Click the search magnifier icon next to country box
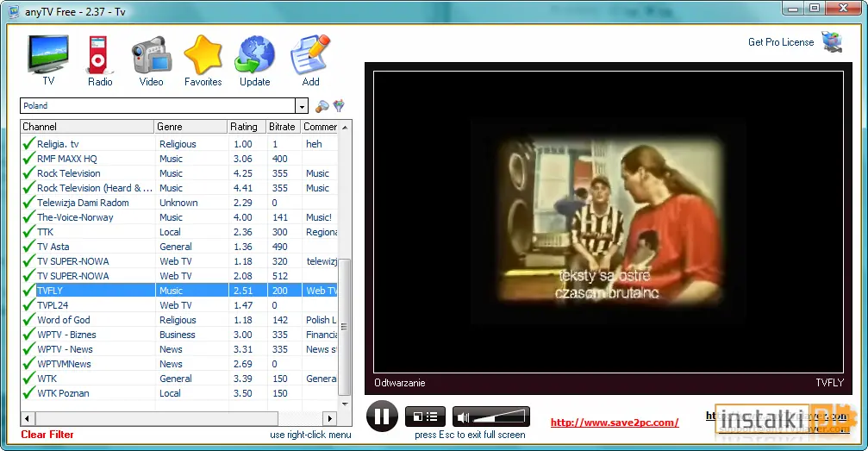Image resolution: width=868 pixels, height=451 pixels. point(322,106)
